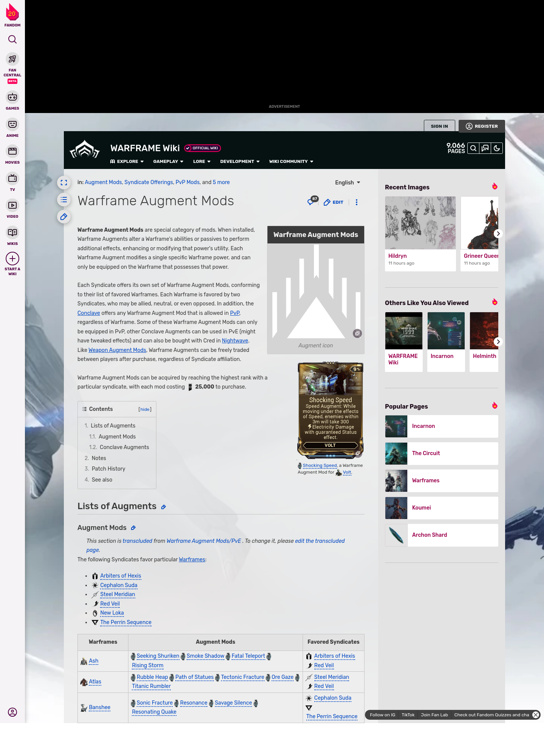Open the three-dot page actions menu
The height and width of the screenshot is (756, 544).
coord(357,202)
